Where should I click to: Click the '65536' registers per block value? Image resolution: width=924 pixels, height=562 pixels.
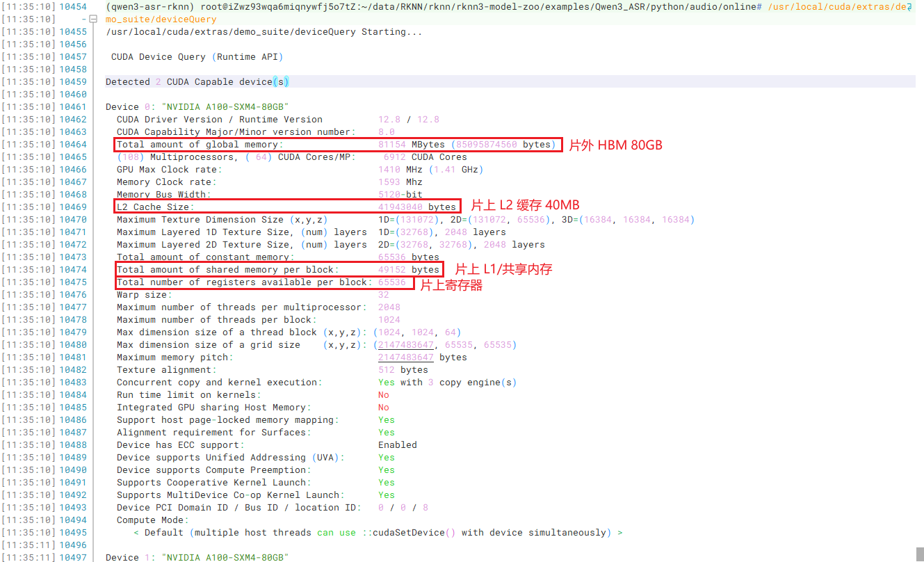click(392, 282)
